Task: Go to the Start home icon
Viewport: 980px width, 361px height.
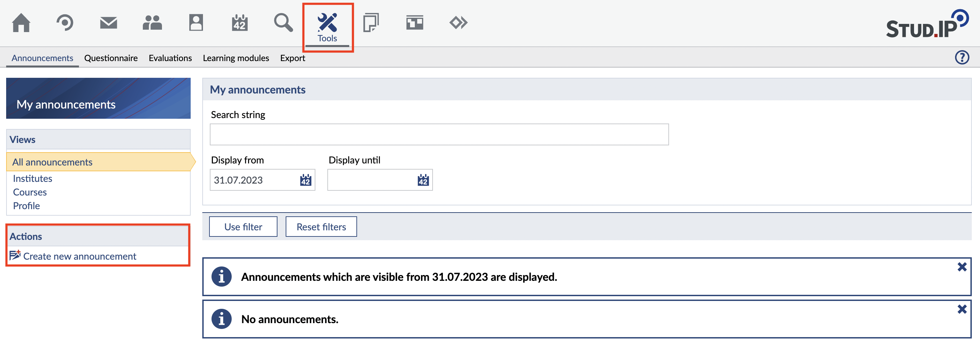Action: (21, 23)
